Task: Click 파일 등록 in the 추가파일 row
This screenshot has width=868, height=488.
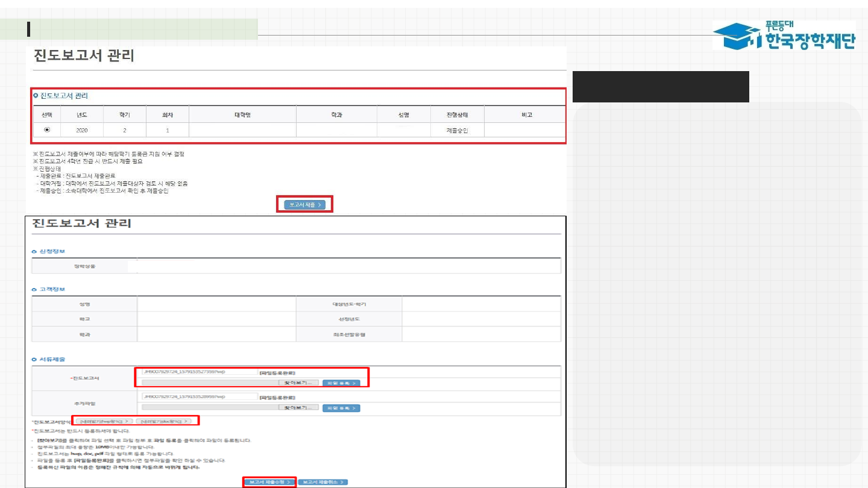Action: coord(341,408)
